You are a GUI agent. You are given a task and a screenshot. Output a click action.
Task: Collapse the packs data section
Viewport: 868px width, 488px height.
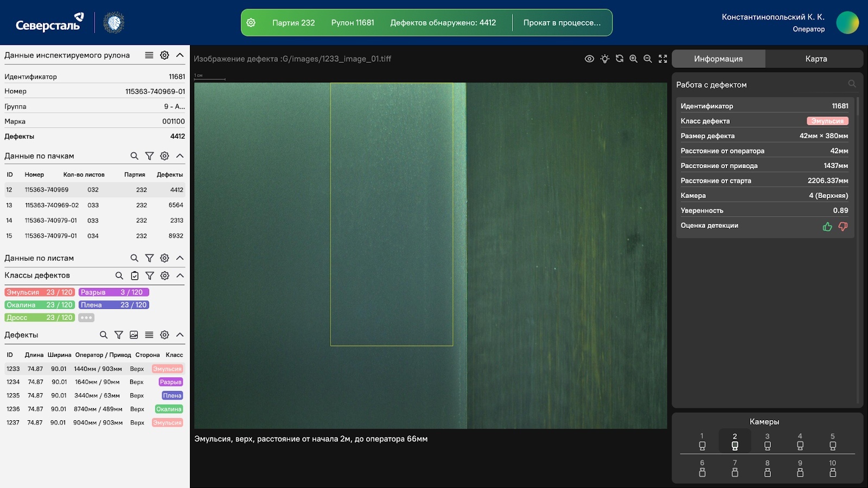(180, 156)
